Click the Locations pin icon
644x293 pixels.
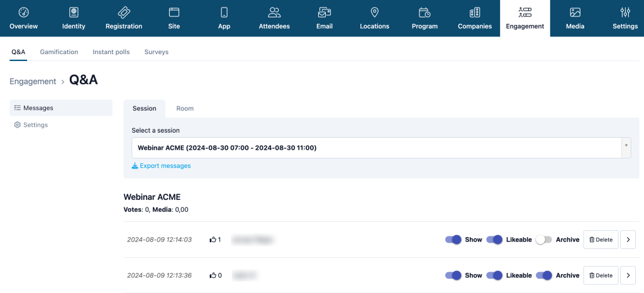374,13
